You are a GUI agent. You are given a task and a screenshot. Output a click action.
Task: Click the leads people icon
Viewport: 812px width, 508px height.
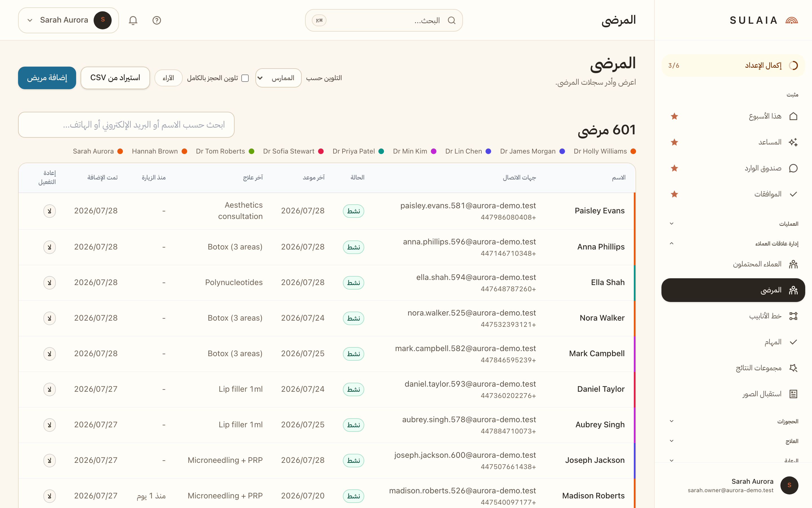(793, 264)
